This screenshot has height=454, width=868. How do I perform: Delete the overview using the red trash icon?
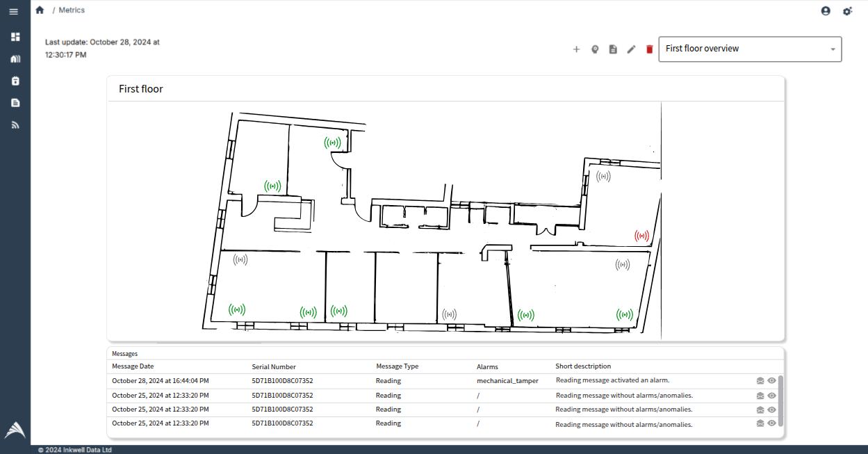[x=648, y=49]
